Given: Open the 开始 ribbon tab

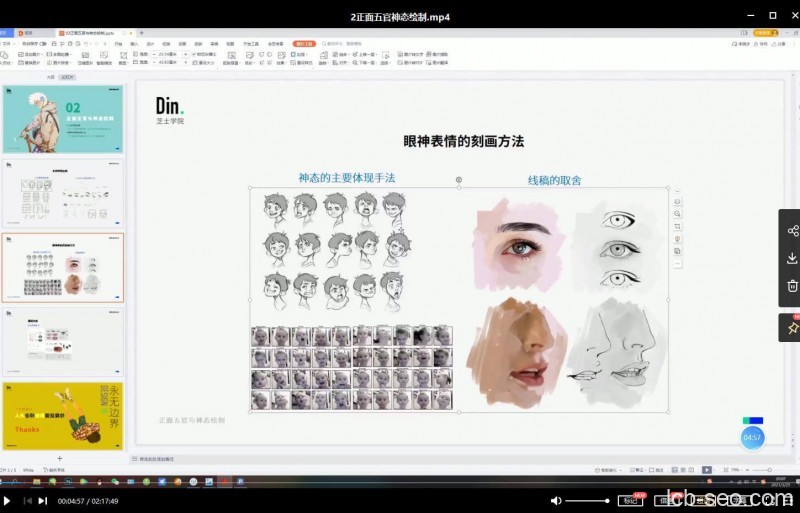Looking at the screenshot, I should [x=118, y=44].
